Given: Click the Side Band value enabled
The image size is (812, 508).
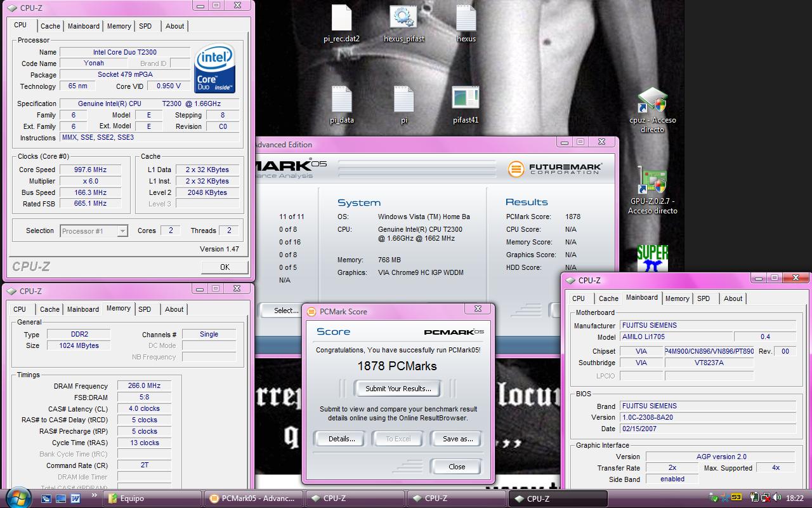Looking at the screenshot, I should tap(672, 479).
